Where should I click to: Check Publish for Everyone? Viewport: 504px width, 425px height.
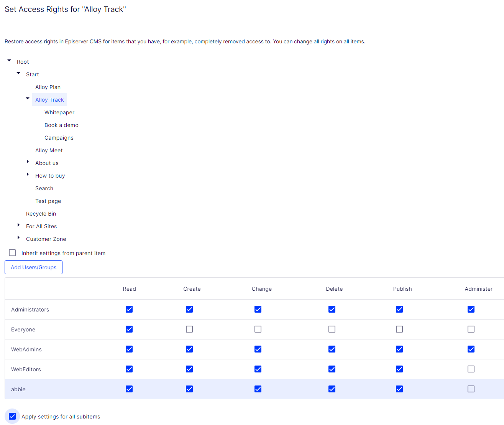[x=399, y=329]
